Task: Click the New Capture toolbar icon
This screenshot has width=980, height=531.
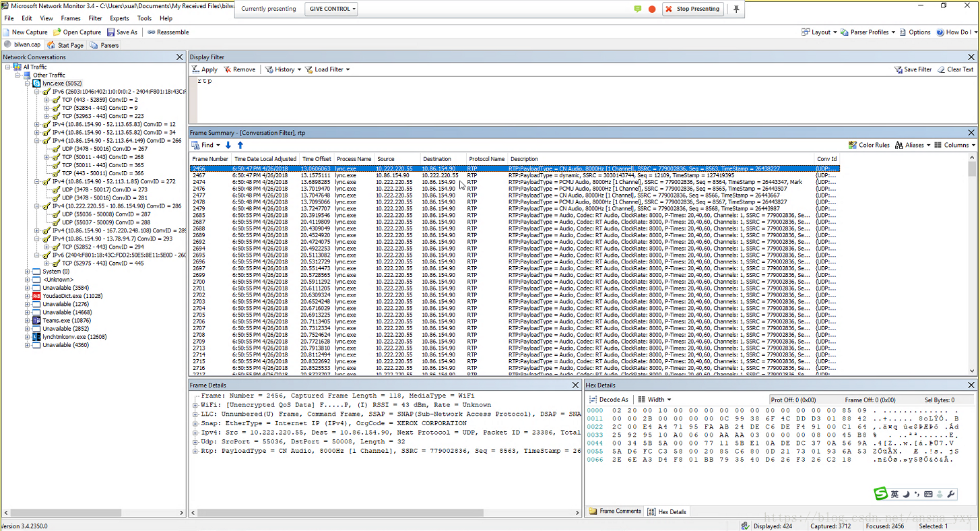Action: click(7, 32)
